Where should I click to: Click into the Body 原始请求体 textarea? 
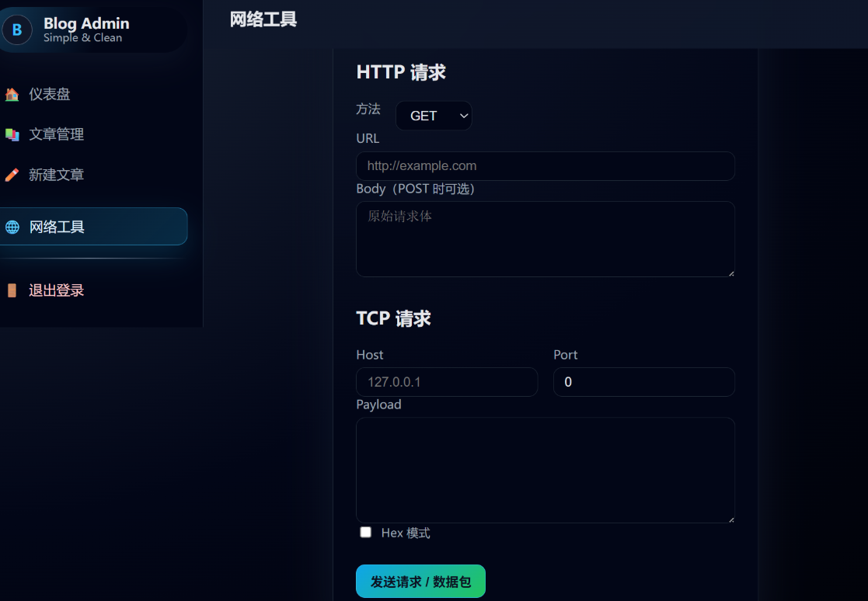coord(545,239)
